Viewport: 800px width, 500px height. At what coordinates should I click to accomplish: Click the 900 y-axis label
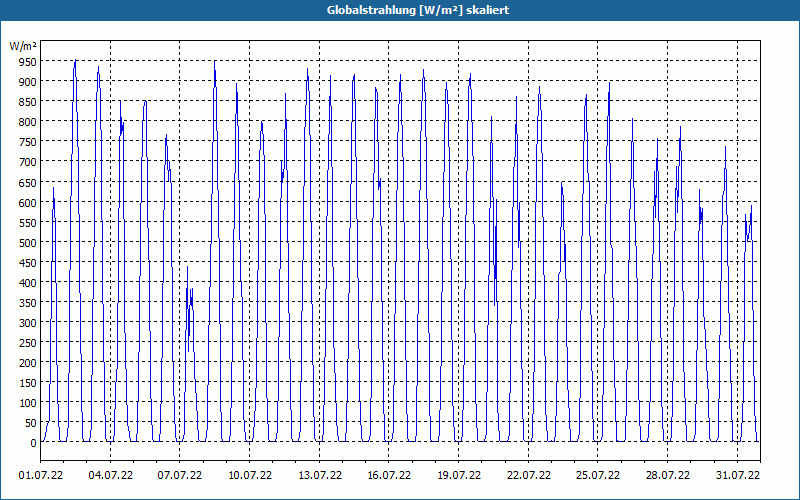(x=27, y=82)
